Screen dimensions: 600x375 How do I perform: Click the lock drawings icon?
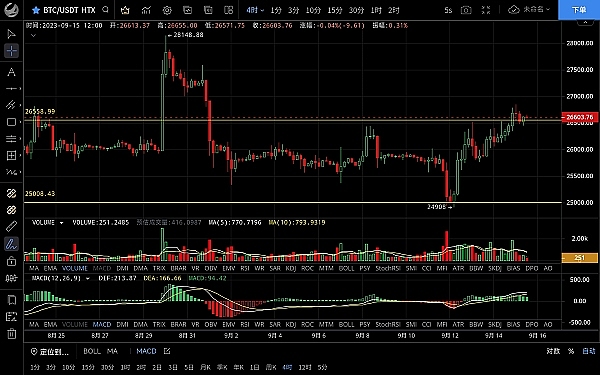[11, 261]
